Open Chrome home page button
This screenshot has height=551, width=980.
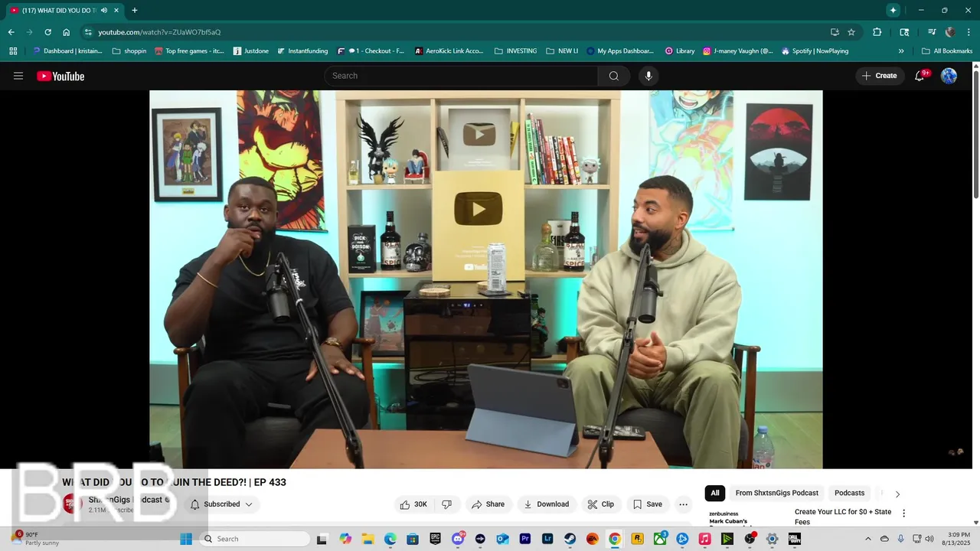point(67,32)
